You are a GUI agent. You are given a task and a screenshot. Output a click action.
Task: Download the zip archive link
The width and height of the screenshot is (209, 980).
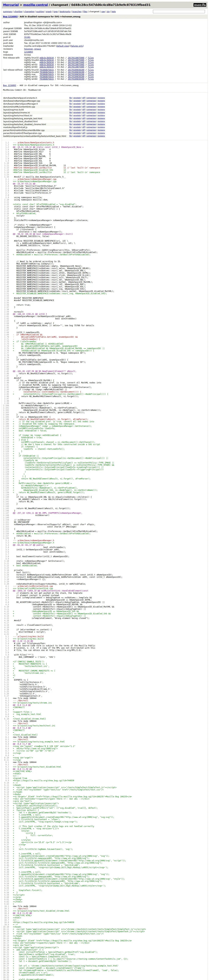click(x=108, y=12)
